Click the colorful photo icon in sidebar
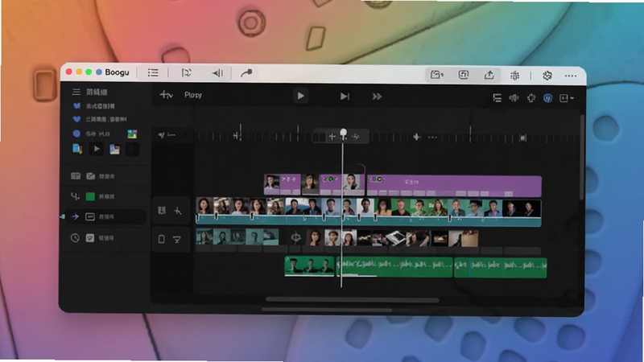Screen dimensions: 644x362 point(132,134)
